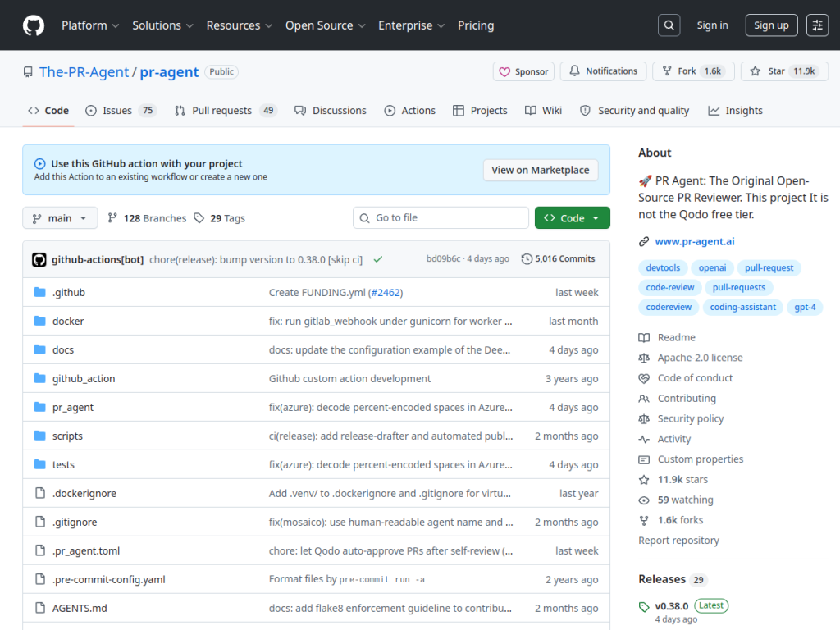Click View on Marketplace button
Image resolution: width=840 pixels, height=630 pixels.
540,170
